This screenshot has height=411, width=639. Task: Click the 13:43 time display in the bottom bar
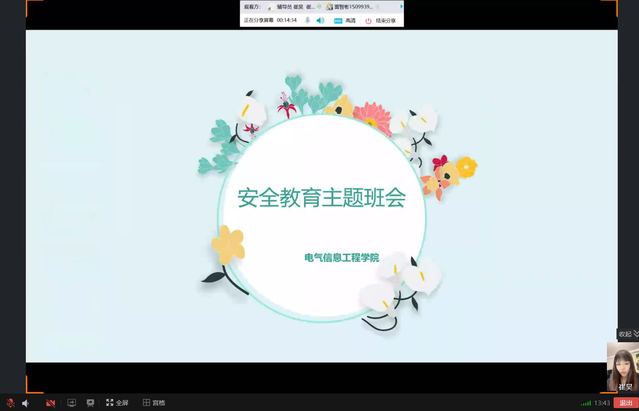[602, 403]
